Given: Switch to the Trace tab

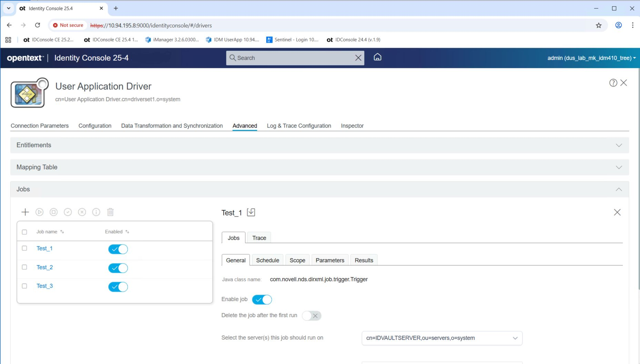Looking at the screenshot, I should pos(259,238).
